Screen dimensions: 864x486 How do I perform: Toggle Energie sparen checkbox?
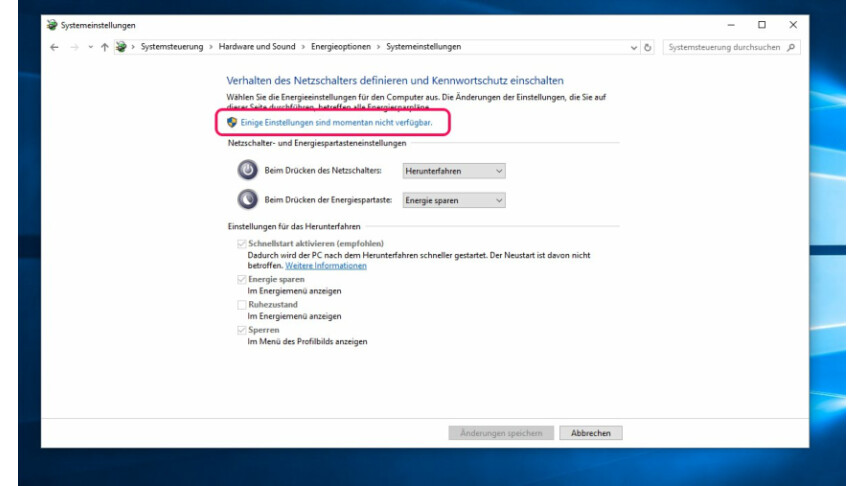click(x=241, y=279)
